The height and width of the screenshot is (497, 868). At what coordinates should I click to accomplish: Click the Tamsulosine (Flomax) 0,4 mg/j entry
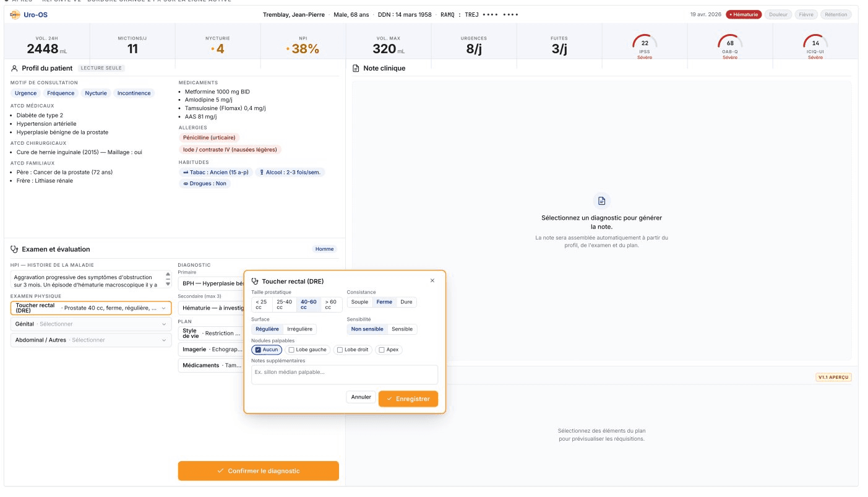[x=225, y=108]
